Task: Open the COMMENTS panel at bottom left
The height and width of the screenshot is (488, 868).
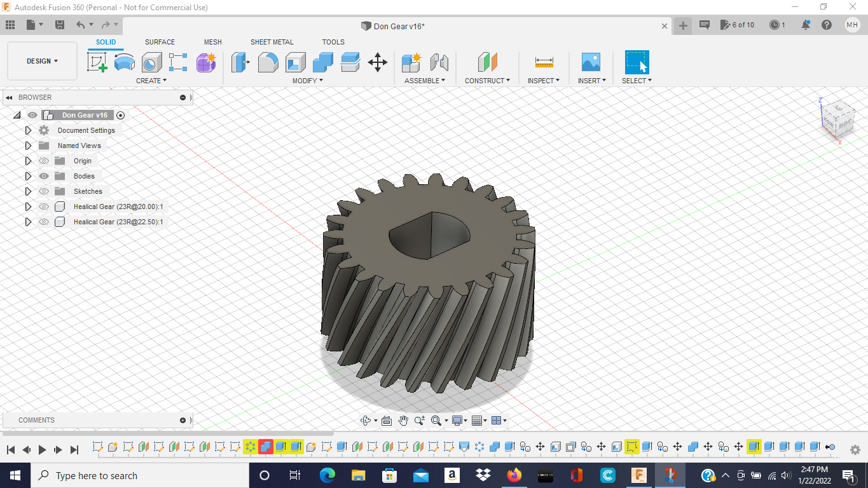Action: coord(36,420)
